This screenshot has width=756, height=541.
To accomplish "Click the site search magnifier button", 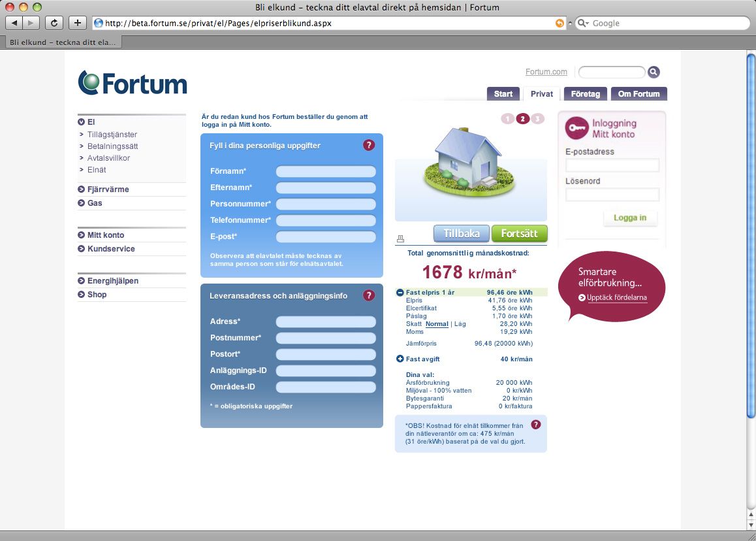I will click(654, 72).
